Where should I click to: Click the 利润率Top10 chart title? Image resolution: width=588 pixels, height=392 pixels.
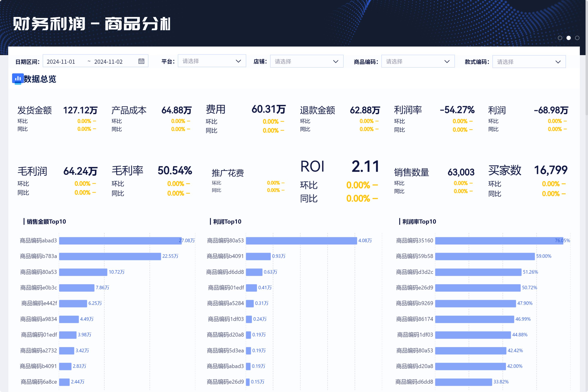419,222
